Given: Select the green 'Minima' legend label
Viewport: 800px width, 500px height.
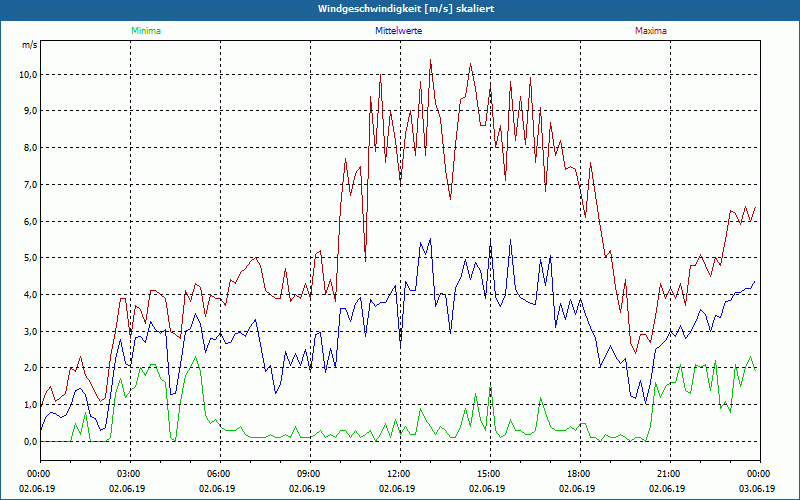Looking at the screenshot, I should coord(146,31).
